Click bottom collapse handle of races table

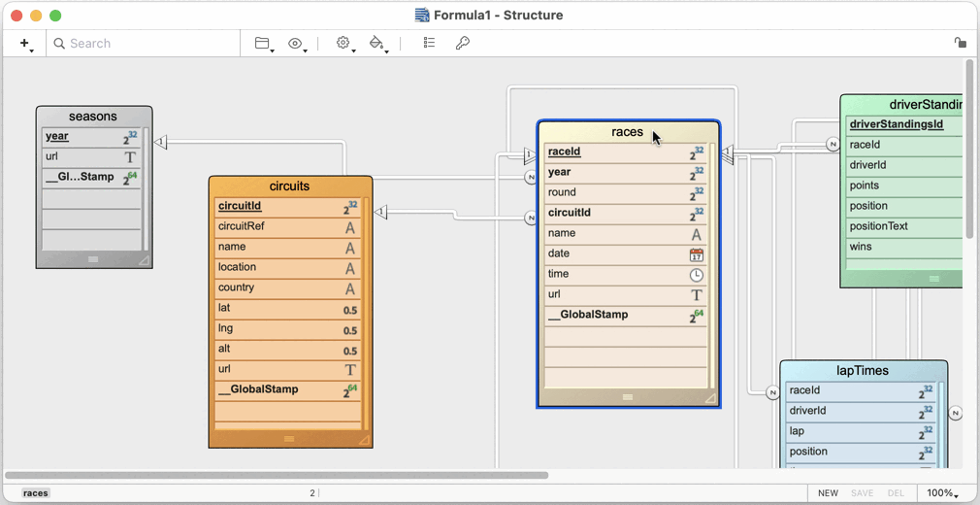(628, 397)
